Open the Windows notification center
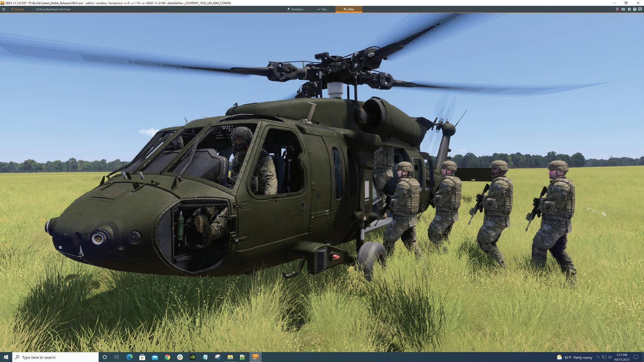 636,357
